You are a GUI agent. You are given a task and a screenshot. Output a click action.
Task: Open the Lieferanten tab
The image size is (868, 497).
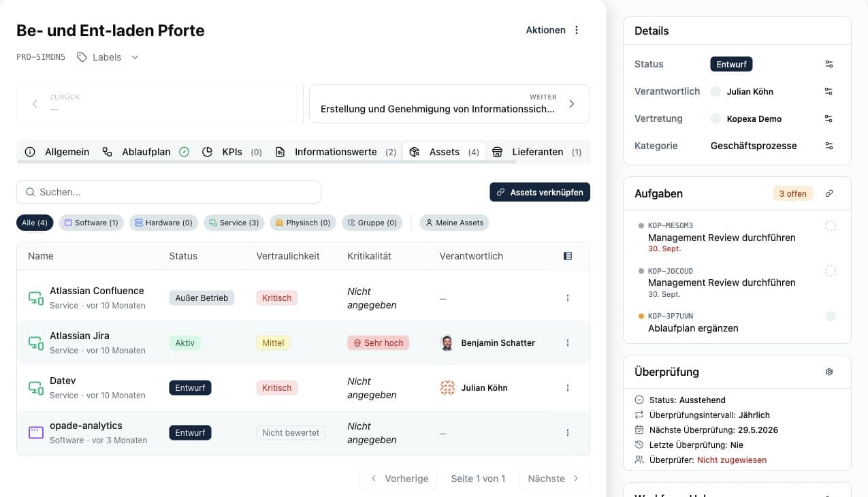[x=536, y=152]
